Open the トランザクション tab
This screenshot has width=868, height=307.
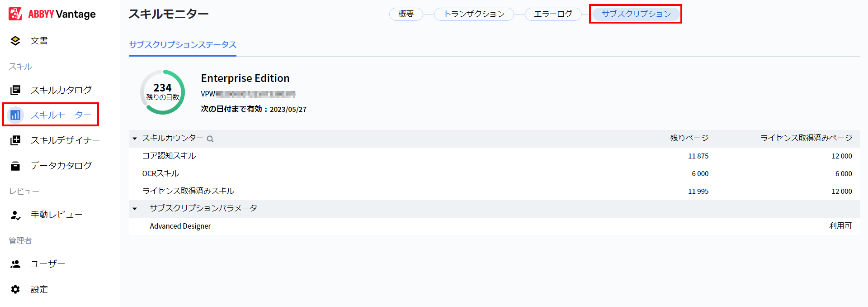tap(474, 14)
